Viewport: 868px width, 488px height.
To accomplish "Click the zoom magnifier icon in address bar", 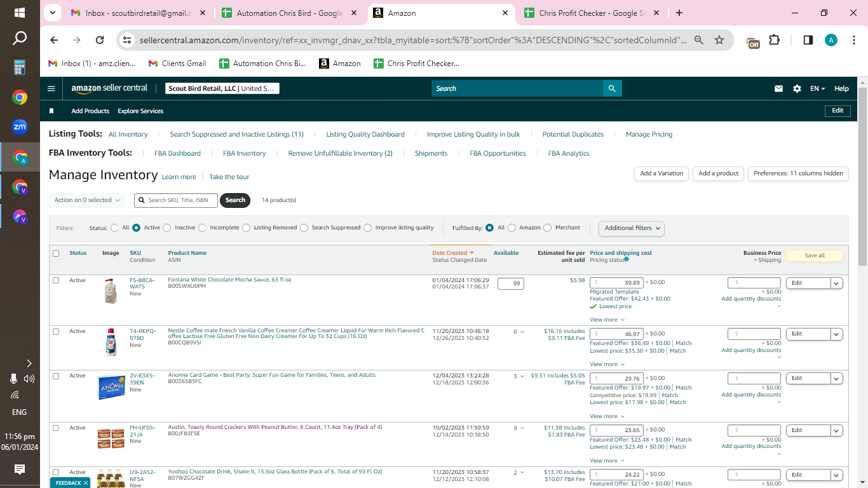I will [699, 40].
